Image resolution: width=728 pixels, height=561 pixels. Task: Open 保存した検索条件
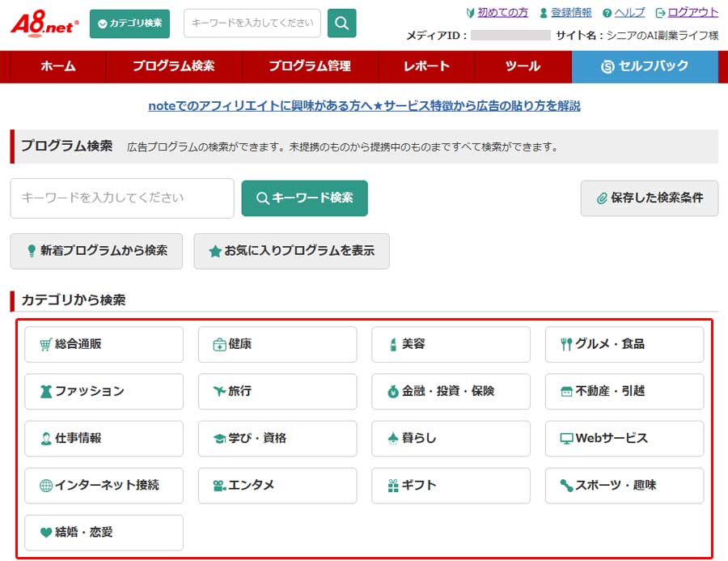650,198
